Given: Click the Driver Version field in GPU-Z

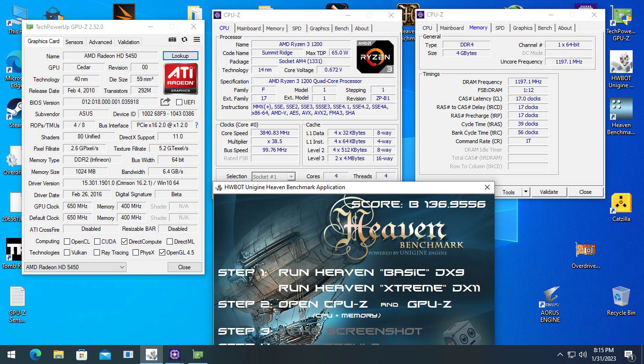Looking at the screenshot, I should click(x=130, y=183).
